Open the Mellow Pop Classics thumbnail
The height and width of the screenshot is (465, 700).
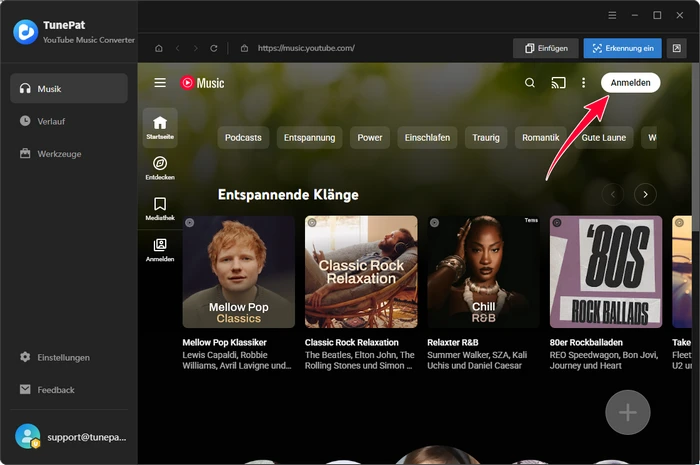(238, 272)
